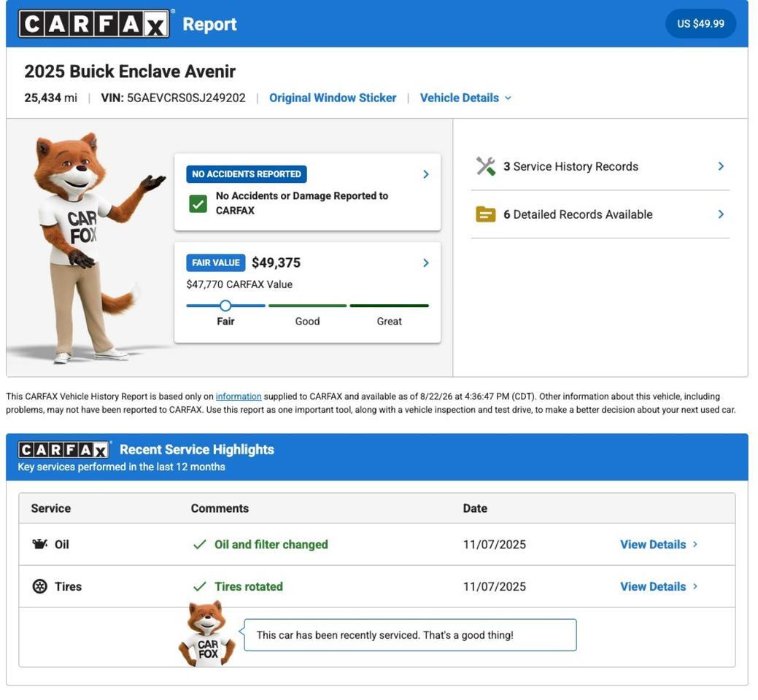Image resolution: width=758 pixels, height=700 pixels.
Task: Click the 'recently serviced' speech bubble
Action: [x=410, y=635]
